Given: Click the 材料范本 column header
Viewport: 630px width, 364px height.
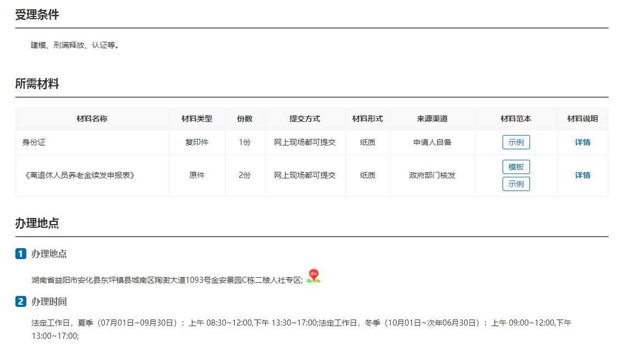Looking at the screenshot, I should pyautogui.click(x=516, y=119).
